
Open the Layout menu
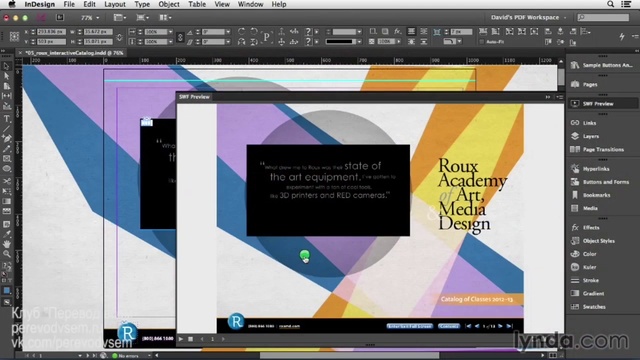115,4
